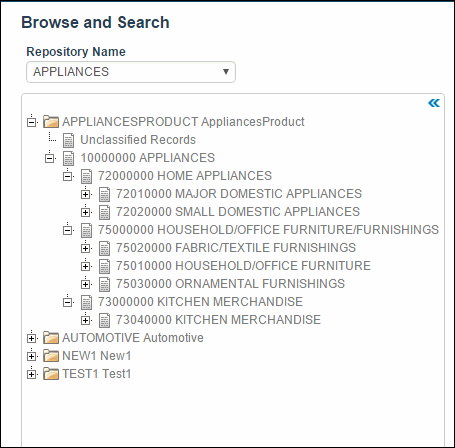
Task: Open Unclassified Records
Action: tap(138, 140)
